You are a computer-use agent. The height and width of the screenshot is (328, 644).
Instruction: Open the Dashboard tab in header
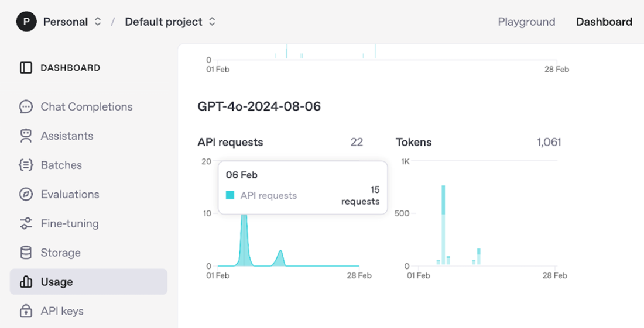click(x=604, y=22)
